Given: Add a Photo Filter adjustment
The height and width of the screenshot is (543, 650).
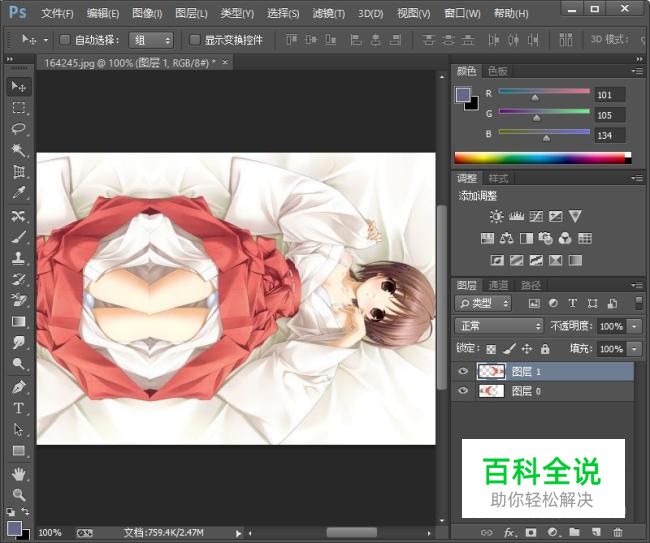Looking at the screenshot, I should tap(546, 238).
